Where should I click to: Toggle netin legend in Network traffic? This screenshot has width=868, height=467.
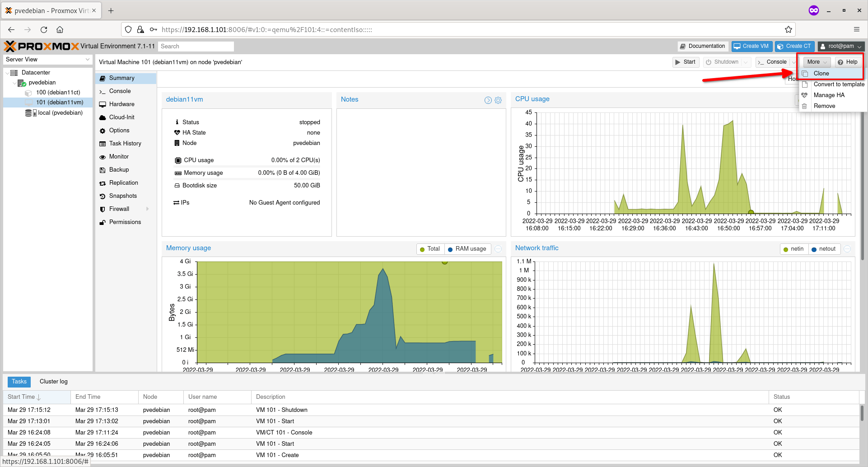[x=793, y=249]
